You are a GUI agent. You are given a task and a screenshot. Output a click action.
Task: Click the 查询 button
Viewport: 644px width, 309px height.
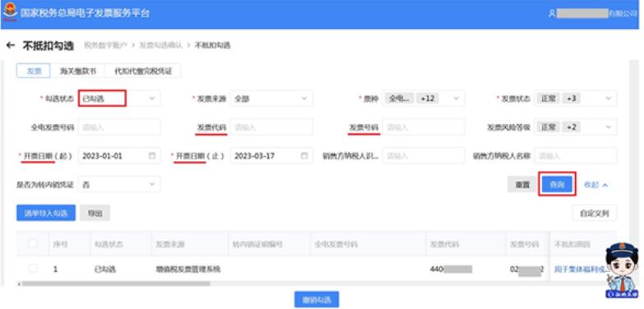click(557, 185)
